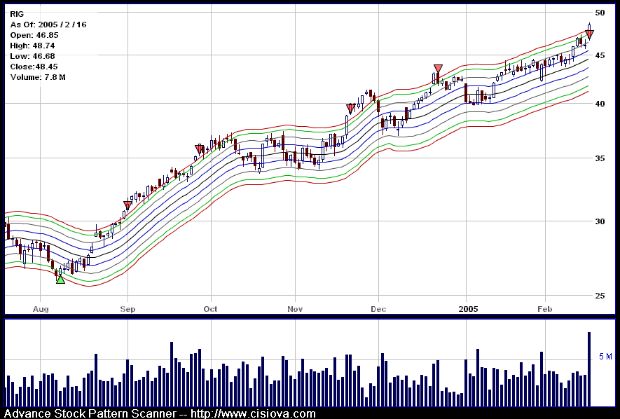
Task: Click the Feb month label
Action: click(x=545, y=309)
